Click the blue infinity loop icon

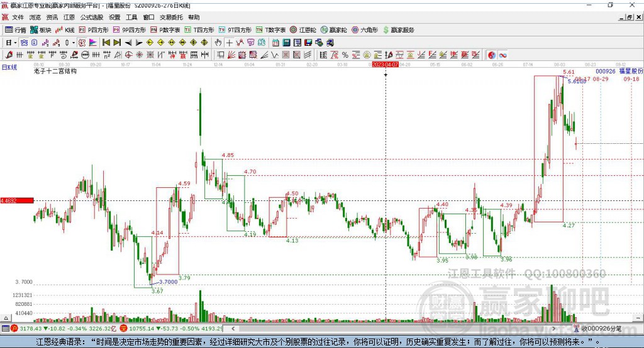pyautogui.click(x=502, y=55)
